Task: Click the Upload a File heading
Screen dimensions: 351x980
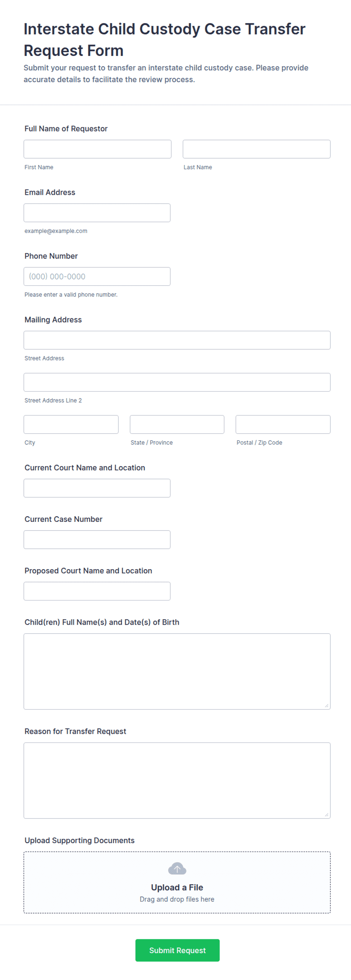Action: [x=177, y=887]
